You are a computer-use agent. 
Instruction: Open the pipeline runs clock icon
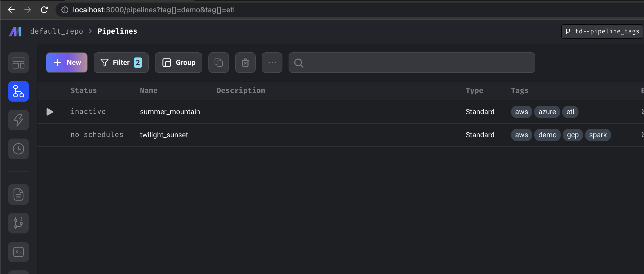click(x=19, y=149)
